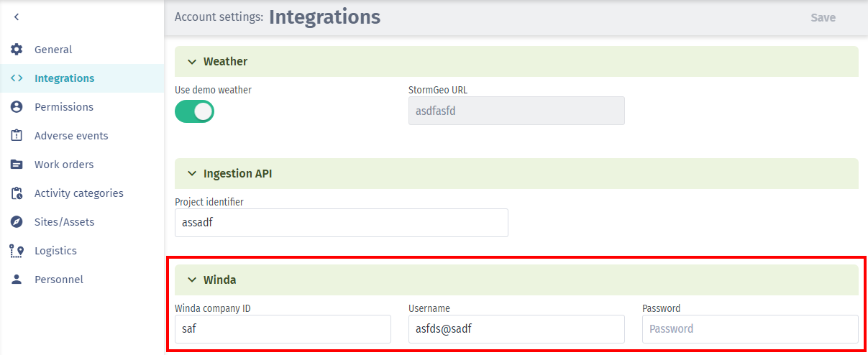The image size is (868, 355).
Task: Open Activity categories section
Action: (82, 193)
